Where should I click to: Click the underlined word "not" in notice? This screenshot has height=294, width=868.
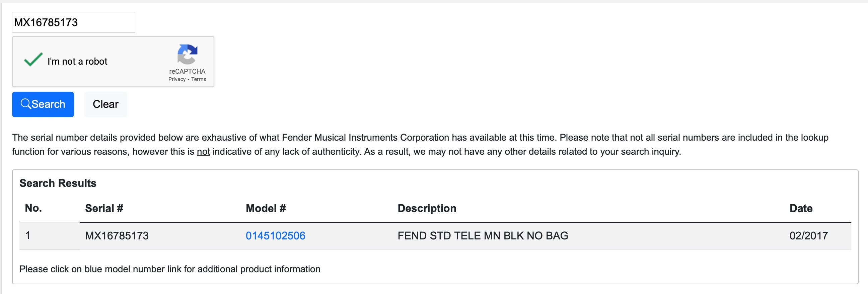[x=203, y=152]
